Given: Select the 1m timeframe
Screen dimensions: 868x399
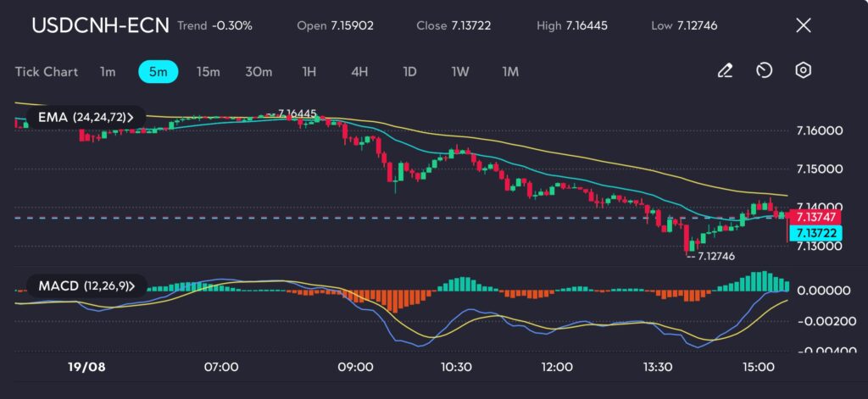Looking at the screenshot, I should 108,72.
